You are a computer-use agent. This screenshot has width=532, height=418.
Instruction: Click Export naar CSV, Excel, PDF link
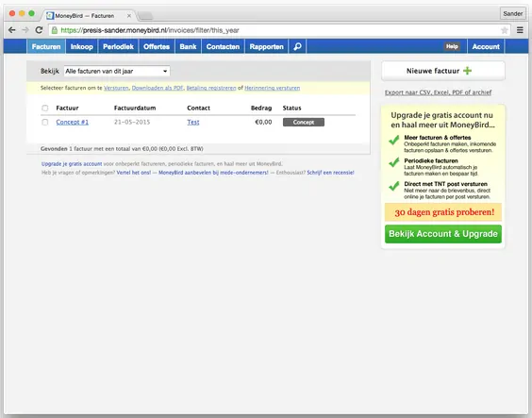click(438, 92)
